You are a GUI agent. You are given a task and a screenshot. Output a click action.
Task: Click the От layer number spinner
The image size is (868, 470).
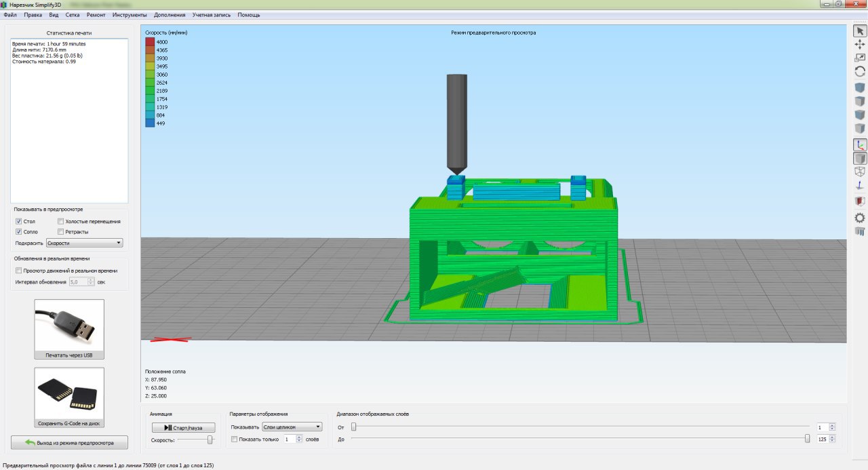[x=827, y=427]
